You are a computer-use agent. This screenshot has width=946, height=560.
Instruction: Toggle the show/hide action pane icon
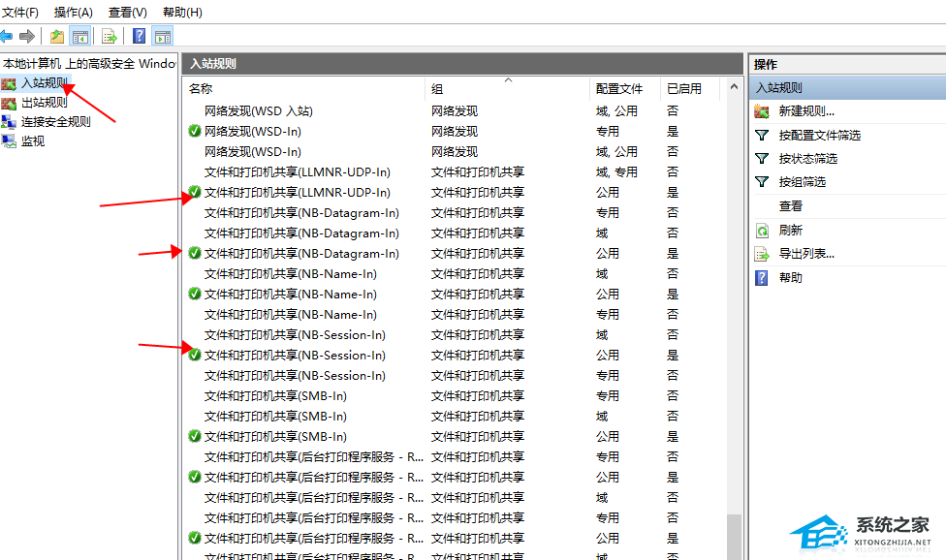pos(162,37)
